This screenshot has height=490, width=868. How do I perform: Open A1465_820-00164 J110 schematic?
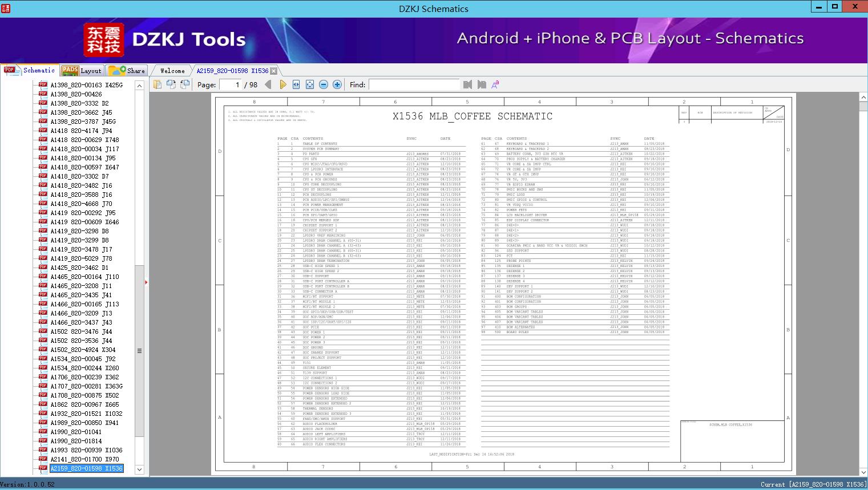[84, 277]
